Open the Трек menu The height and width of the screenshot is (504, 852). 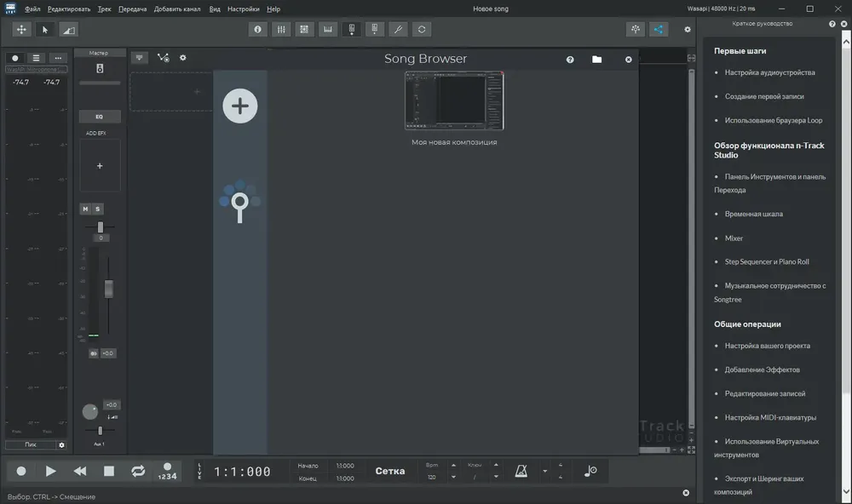[x=104, y=9]
